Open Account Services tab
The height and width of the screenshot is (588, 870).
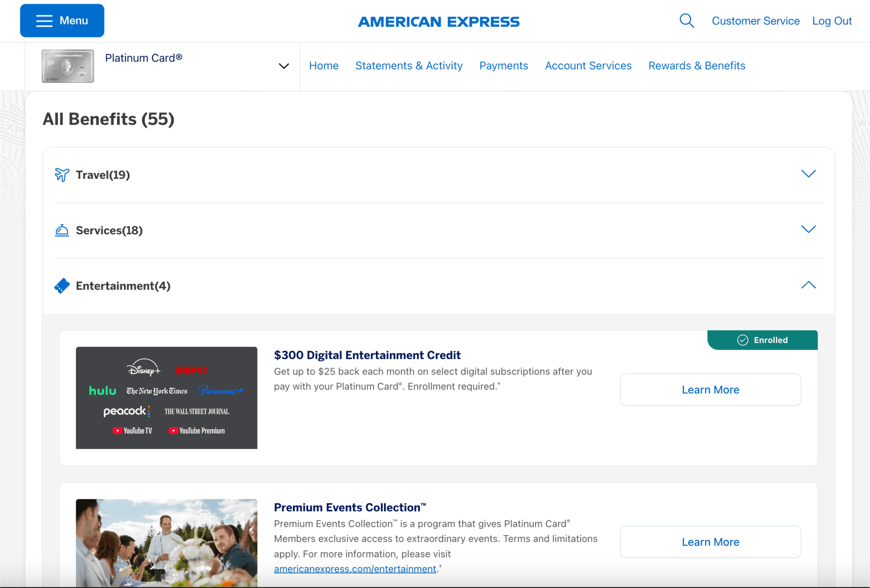[588, 66]
